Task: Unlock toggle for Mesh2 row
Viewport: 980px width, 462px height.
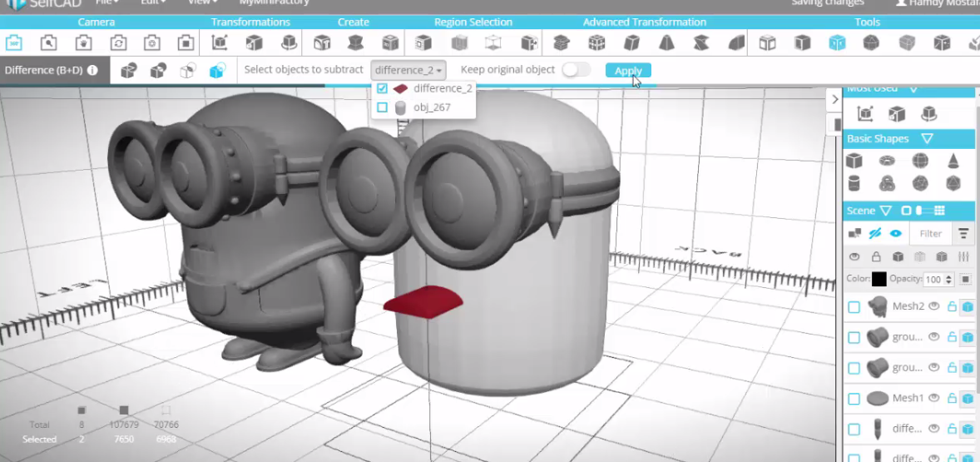Action: (x=952, y=306)
